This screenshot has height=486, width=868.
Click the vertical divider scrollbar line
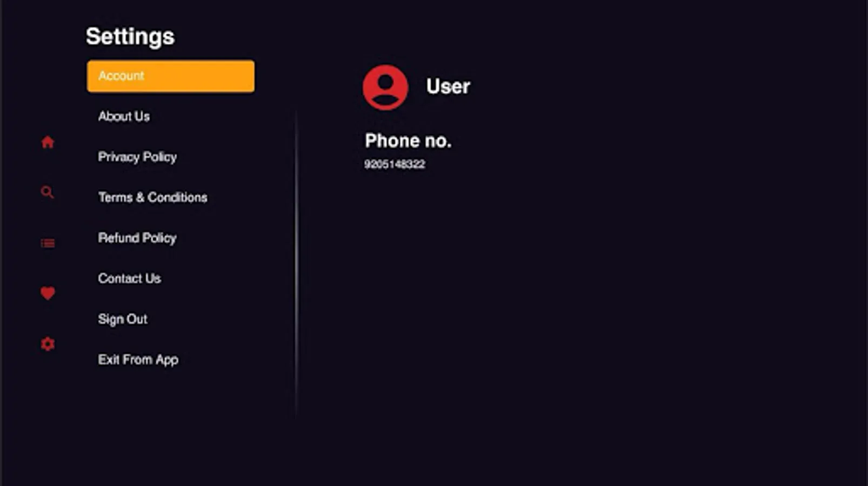tap(296, 259)
